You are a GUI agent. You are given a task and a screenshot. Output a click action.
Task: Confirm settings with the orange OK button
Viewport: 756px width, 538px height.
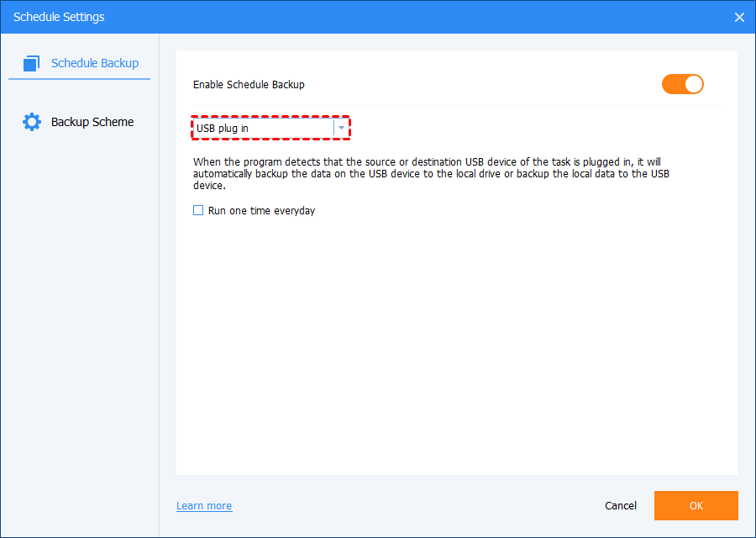tap(696, 506)
